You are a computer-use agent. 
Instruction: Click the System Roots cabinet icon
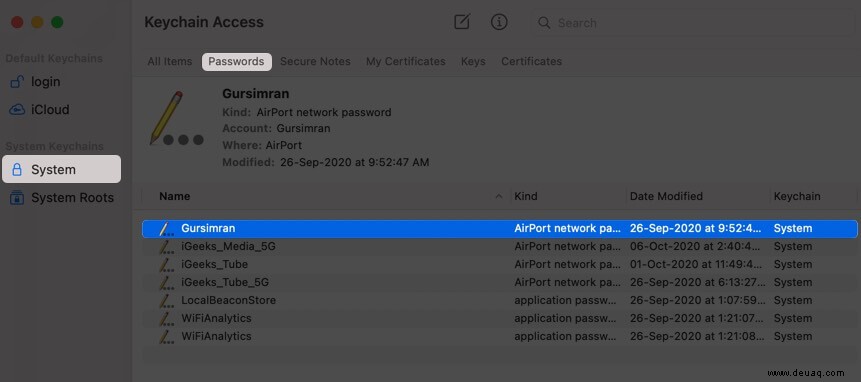(17, 198)
